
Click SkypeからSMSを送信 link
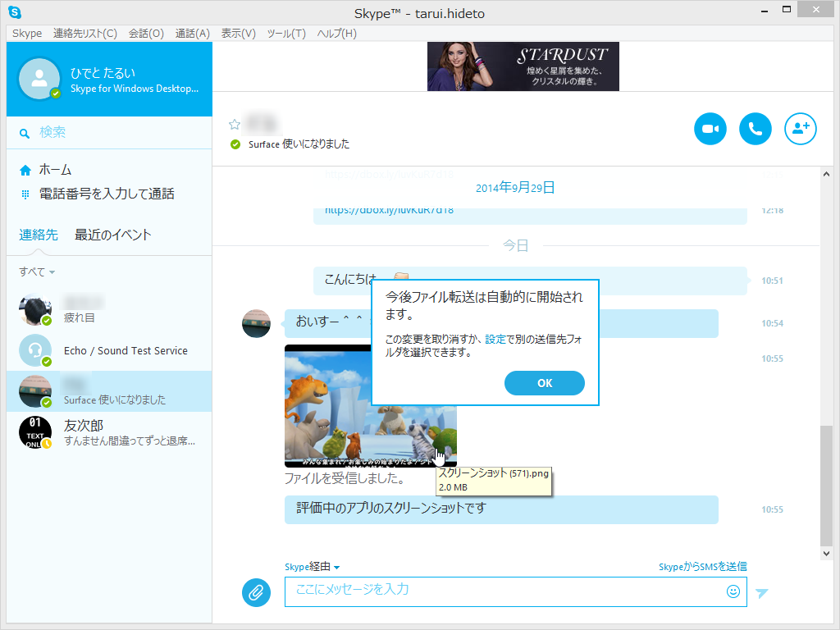pos(702,567)
